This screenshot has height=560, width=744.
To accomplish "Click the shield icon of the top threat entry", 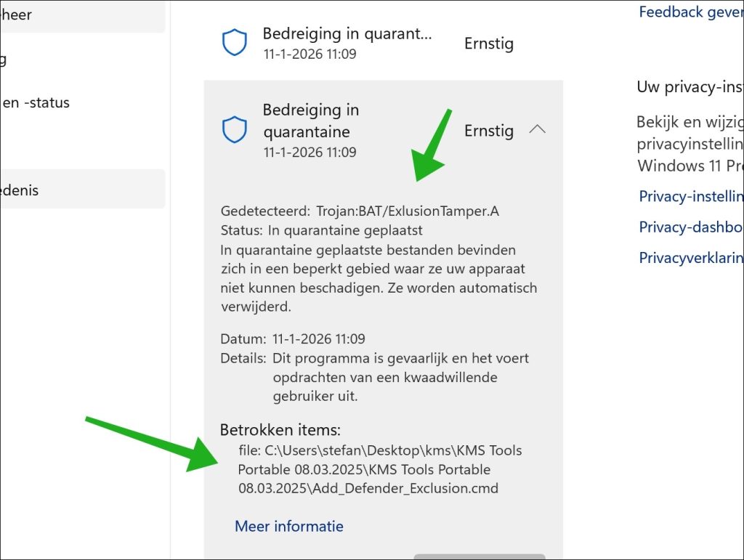I will [x=235, y=44].
